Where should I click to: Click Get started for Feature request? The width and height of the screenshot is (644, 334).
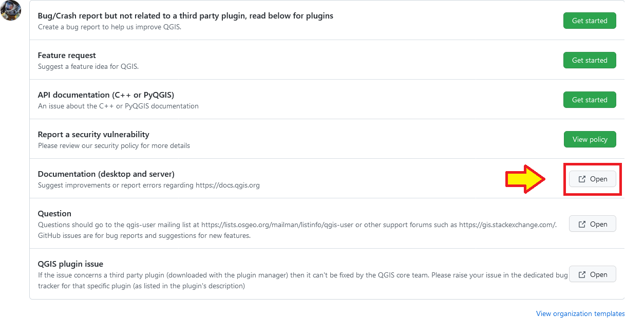(590, 60)
